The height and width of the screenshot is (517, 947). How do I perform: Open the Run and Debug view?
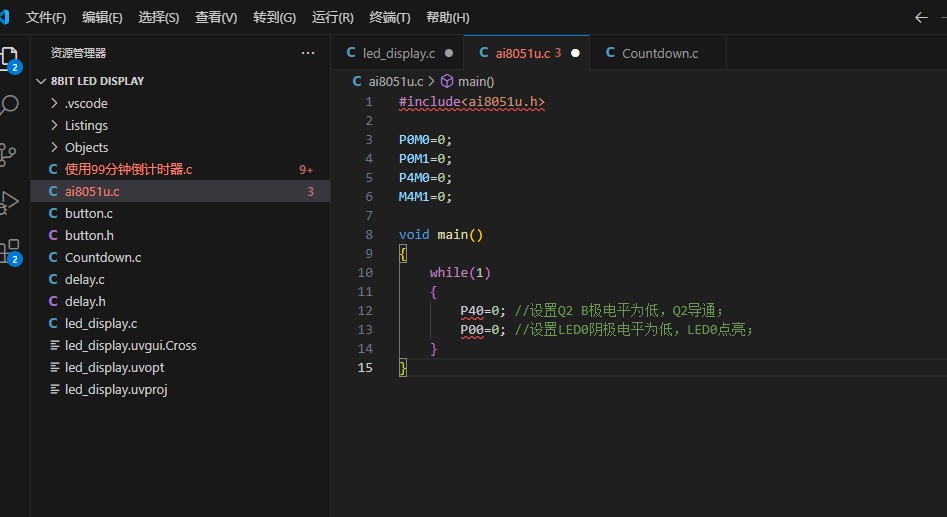9,202
